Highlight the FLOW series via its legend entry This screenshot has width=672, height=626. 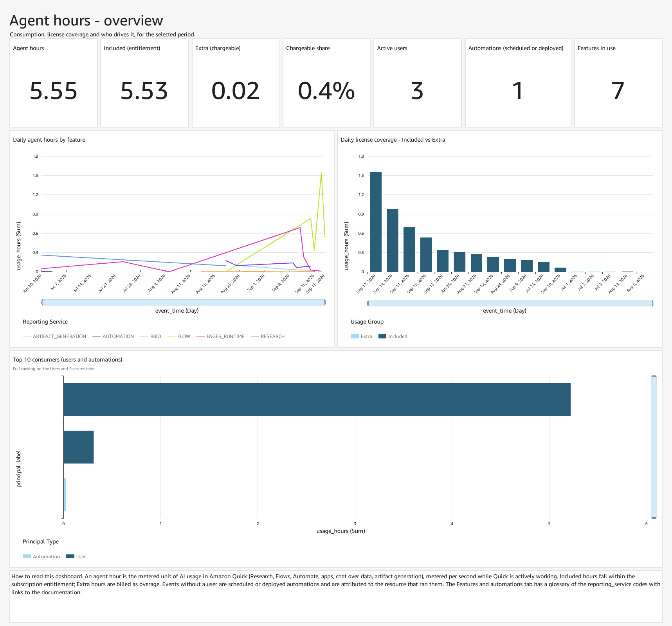pyautogui.click(x=179, y=336)
